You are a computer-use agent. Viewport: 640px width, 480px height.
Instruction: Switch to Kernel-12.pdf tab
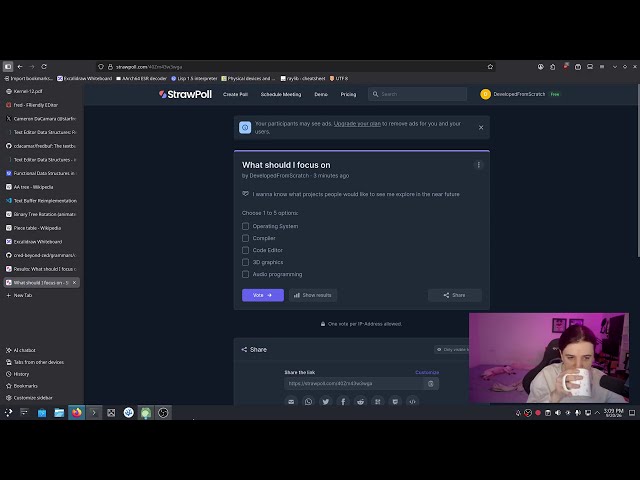42,91
